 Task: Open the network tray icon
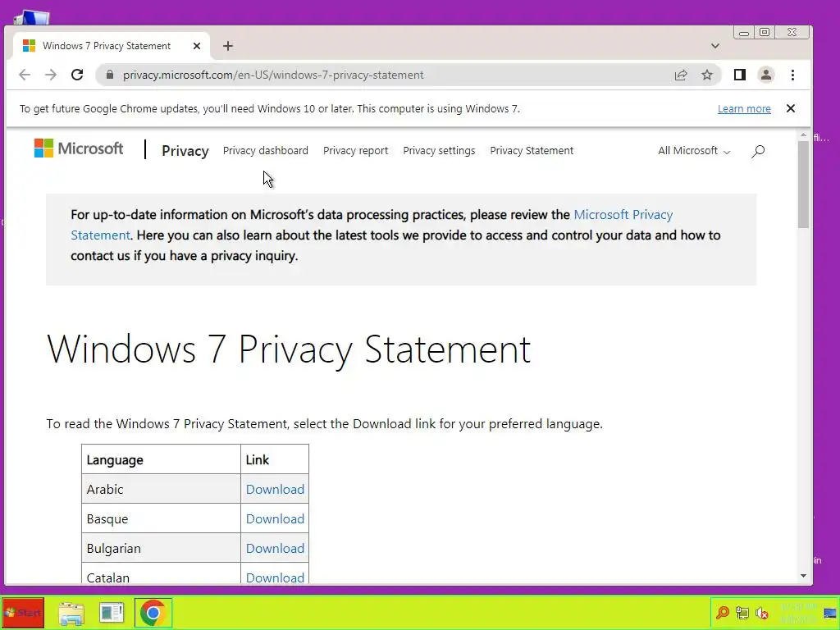[742, 612]
